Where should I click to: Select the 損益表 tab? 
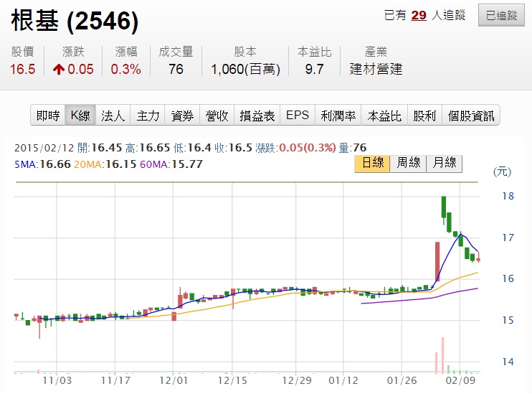tap(257, 116)
